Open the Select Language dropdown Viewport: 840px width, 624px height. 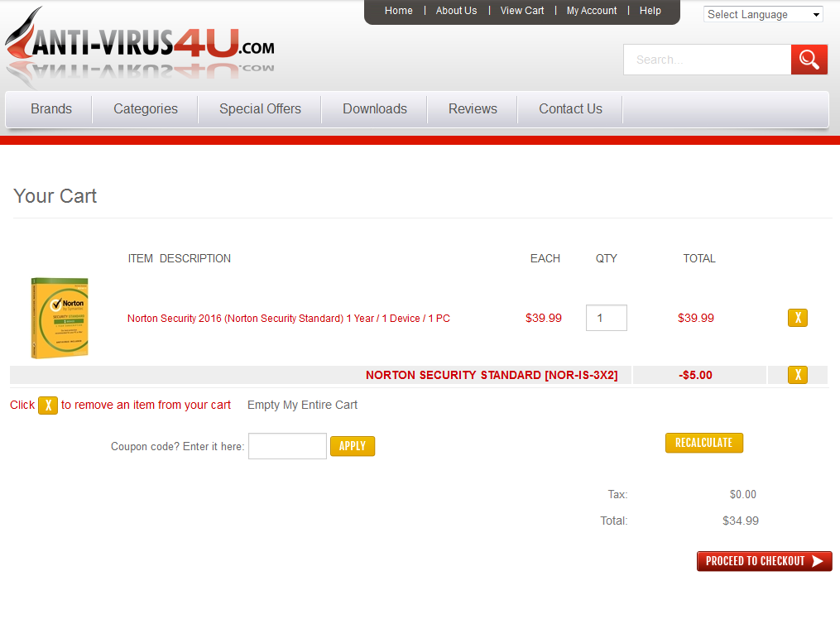763,14
